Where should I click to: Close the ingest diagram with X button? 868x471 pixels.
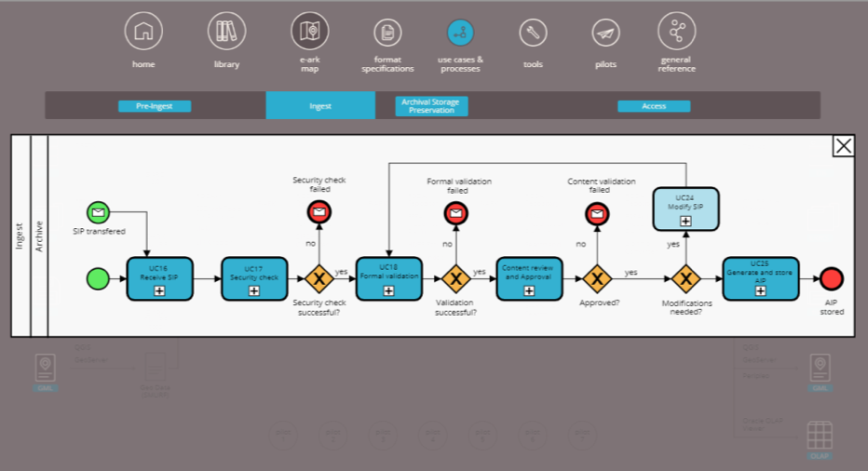843,146
